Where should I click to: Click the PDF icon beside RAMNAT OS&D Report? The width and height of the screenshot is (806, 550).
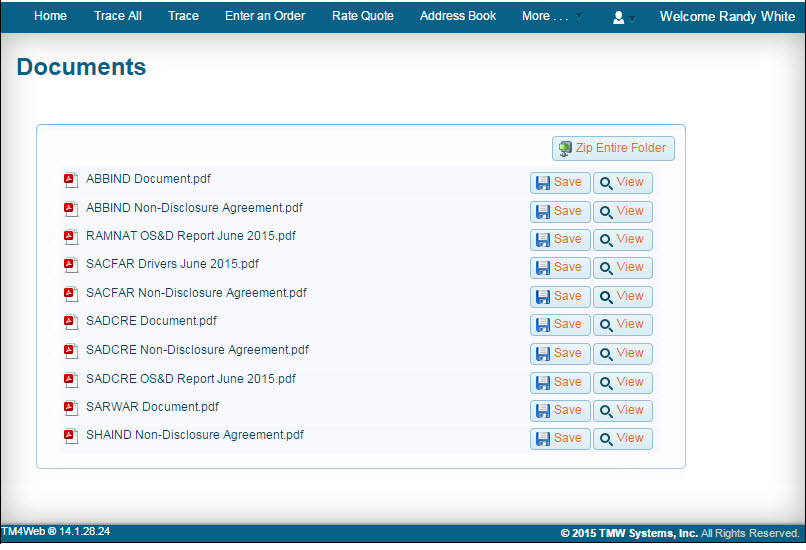pyautogui.click(x=71, y=236)
